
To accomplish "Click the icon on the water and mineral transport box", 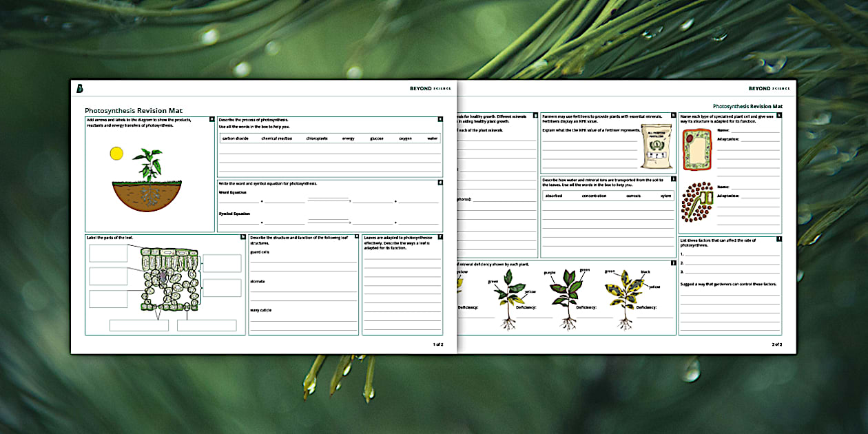I will click(673, 178).
